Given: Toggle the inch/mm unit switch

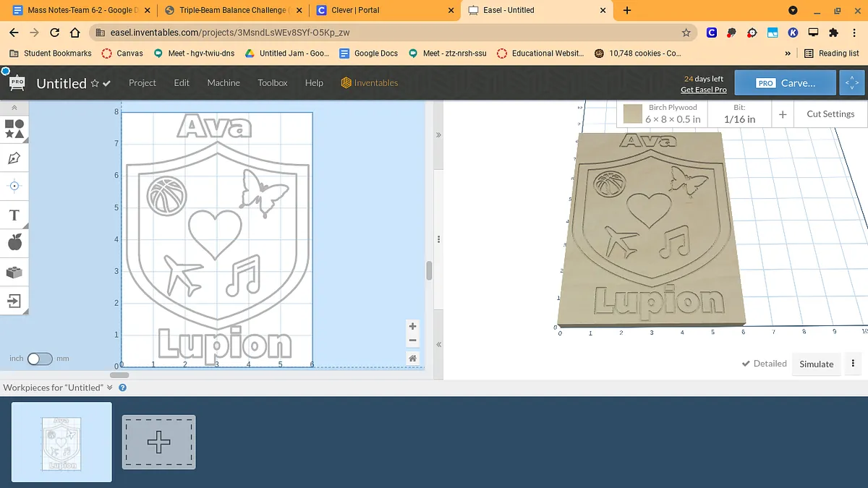Looking at the screenshot, I should [40, 359].
